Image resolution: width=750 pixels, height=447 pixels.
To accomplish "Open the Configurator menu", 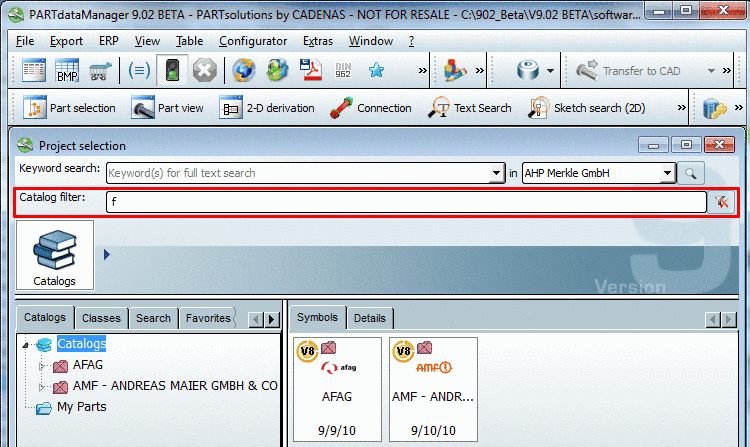I will pyautogui.click(x=253, y=41).
